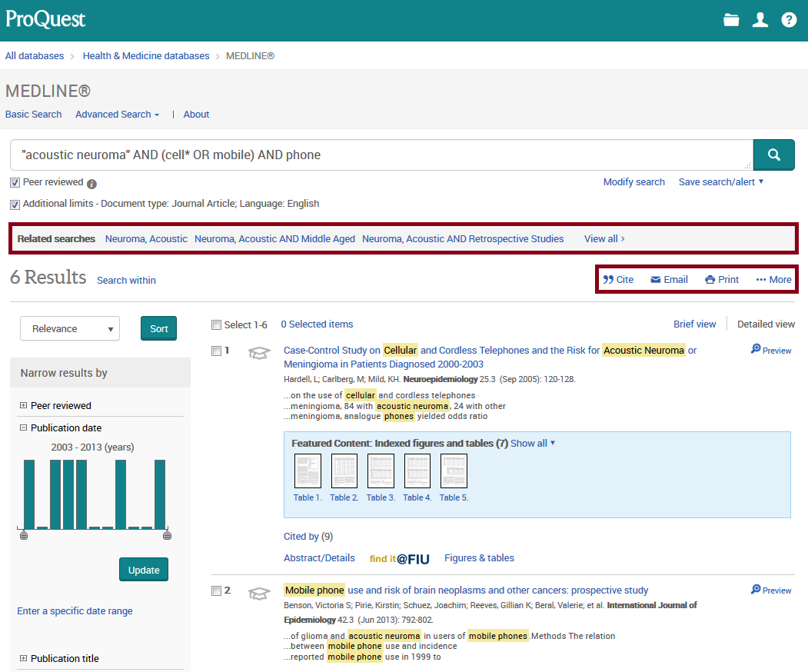Viewport: 808px width, 672px height.
Task: Print results using the Print icon
Action: (721, 279)
